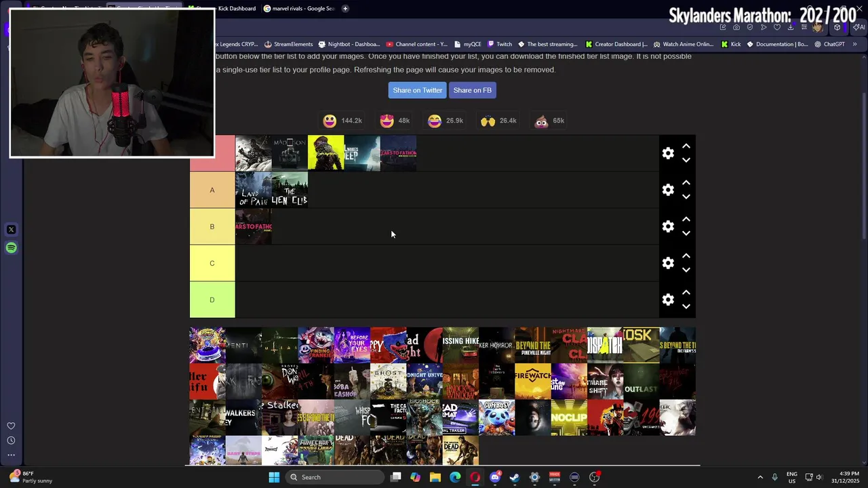868x488 pixels.
Task: Open settings gear for tier C row
Action: click(668, 263)
